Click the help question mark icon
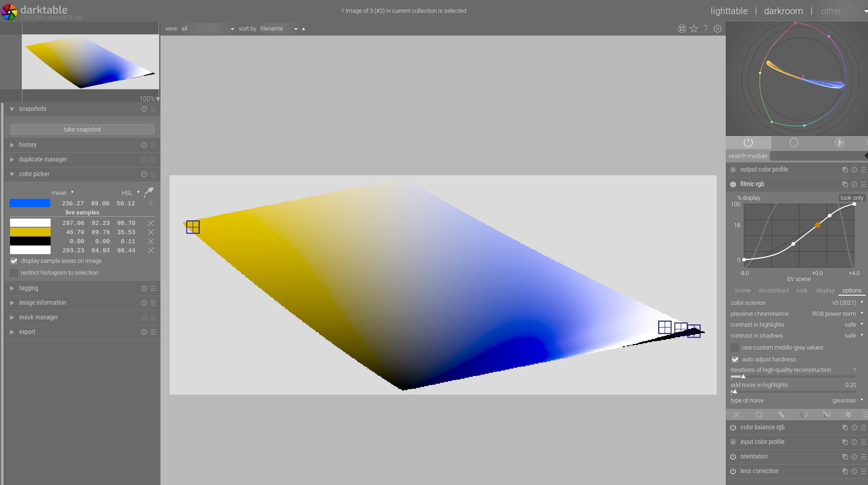 (x=705, y=28)
